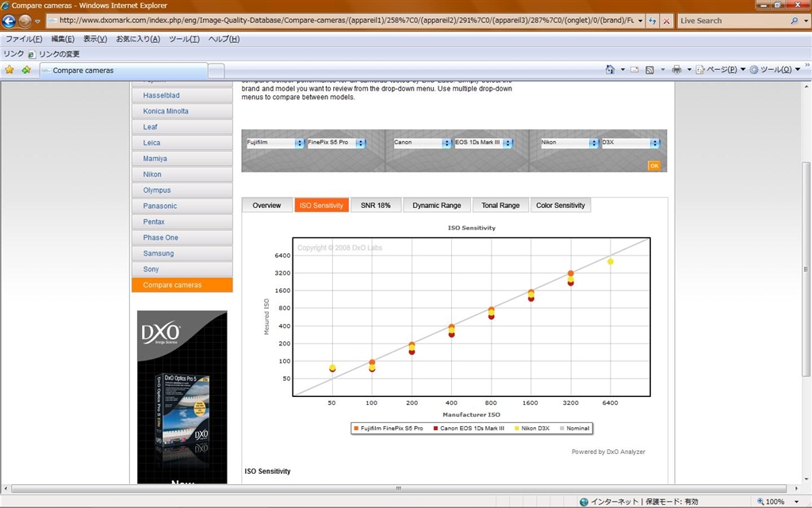Click the RSS feeds icon

(x=649, y=70)
